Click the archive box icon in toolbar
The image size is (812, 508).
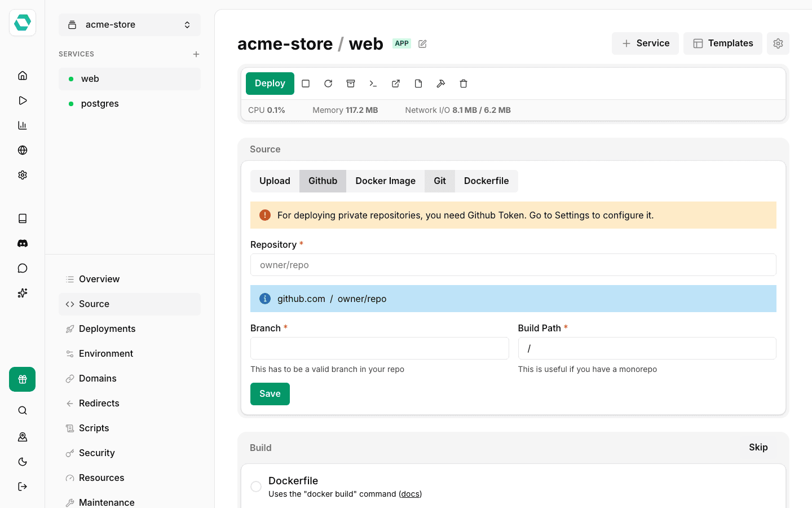(x=351, y=84)
